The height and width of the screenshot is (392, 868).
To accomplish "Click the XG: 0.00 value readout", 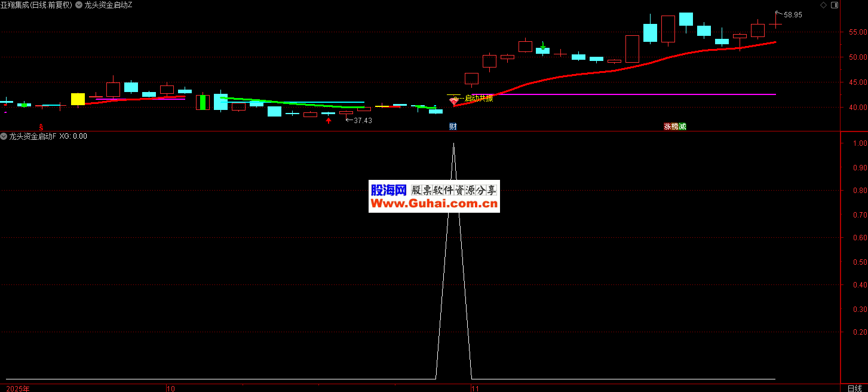I will pyautogui.click(x=73, y=136).
